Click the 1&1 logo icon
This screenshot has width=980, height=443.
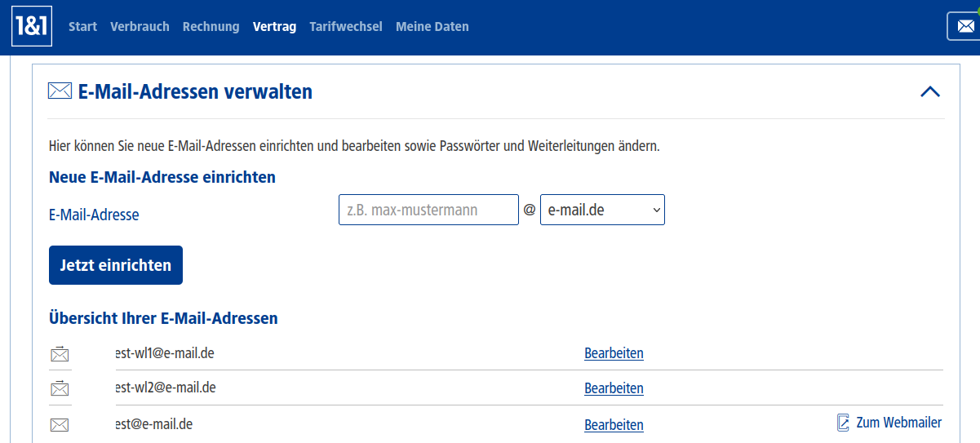tap(32, 27)
